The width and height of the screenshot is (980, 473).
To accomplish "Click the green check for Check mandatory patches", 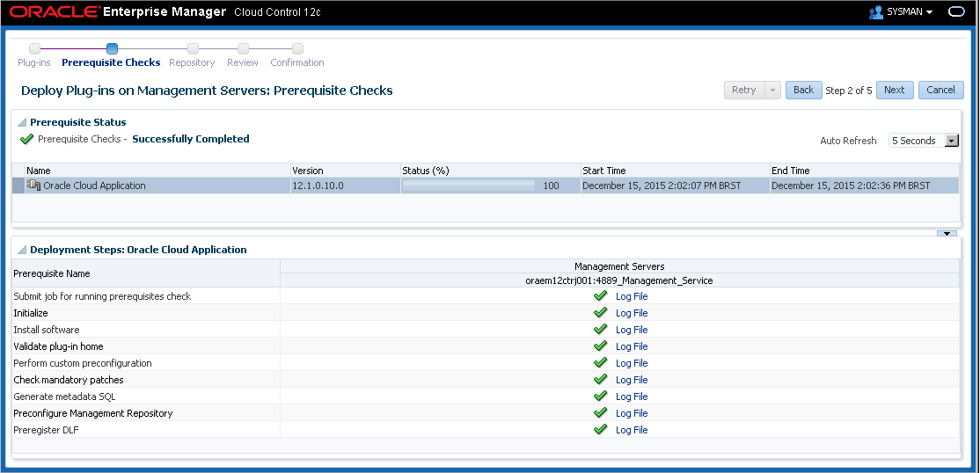I will [601, 379].
